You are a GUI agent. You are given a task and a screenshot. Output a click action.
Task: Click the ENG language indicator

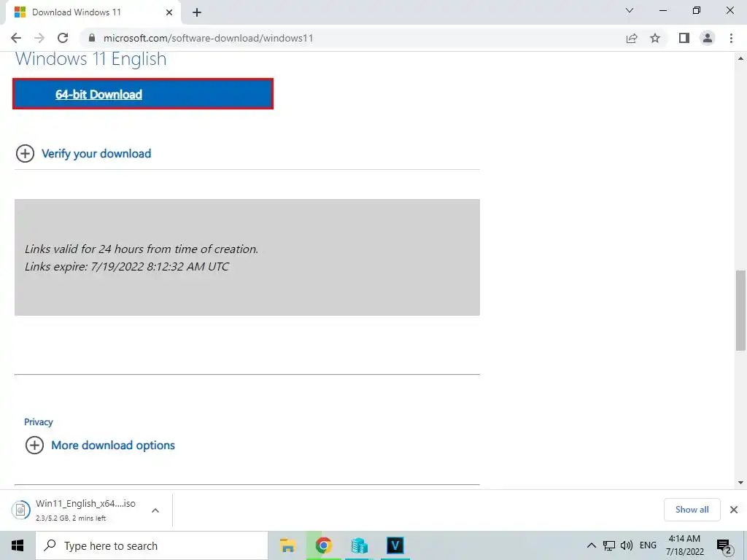(x=648, y=545)
